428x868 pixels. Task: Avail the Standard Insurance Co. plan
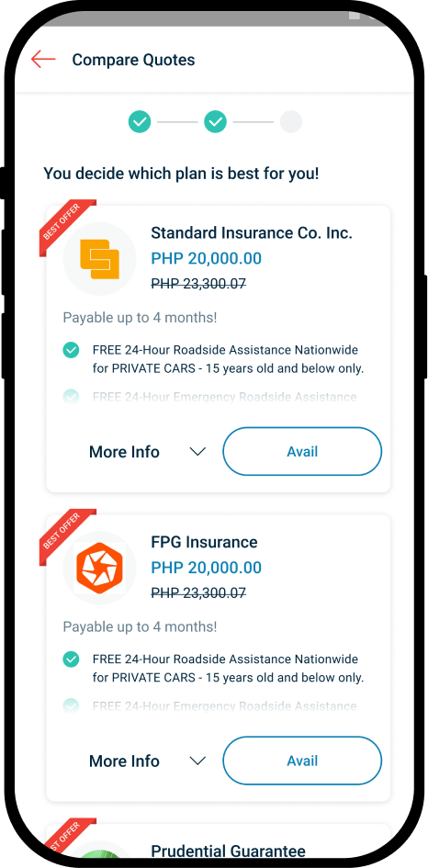(x=302, y=451)
